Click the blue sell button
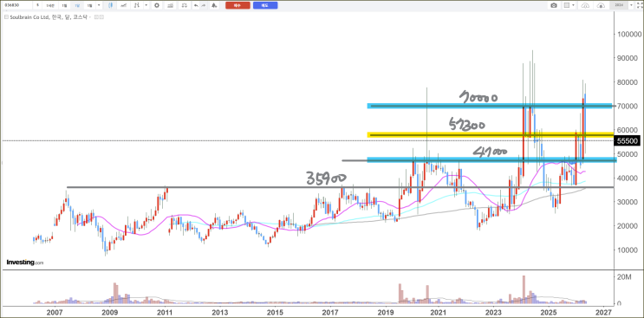 point(265,5)
